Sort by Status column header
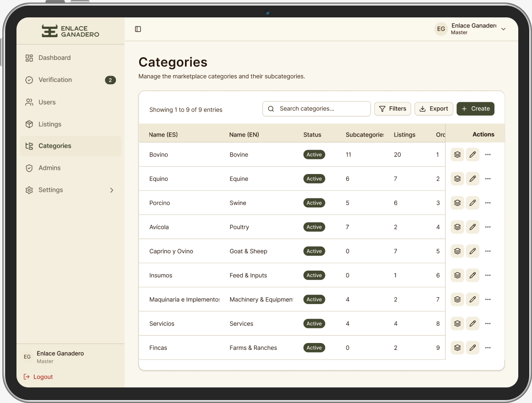Screen dimensions: 532x403 (x=312, y=135)
